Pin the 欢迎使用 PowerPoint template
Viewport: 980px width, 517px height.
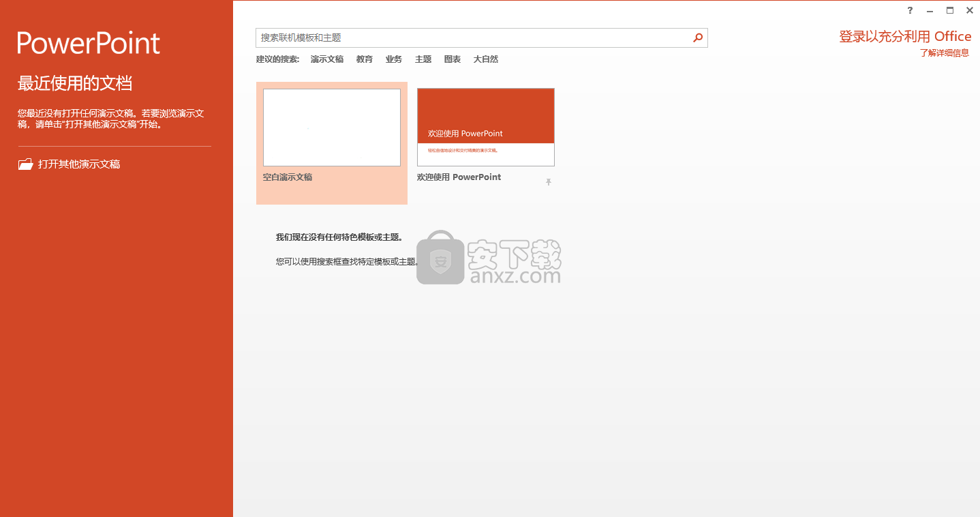click(x=549, y=182)
